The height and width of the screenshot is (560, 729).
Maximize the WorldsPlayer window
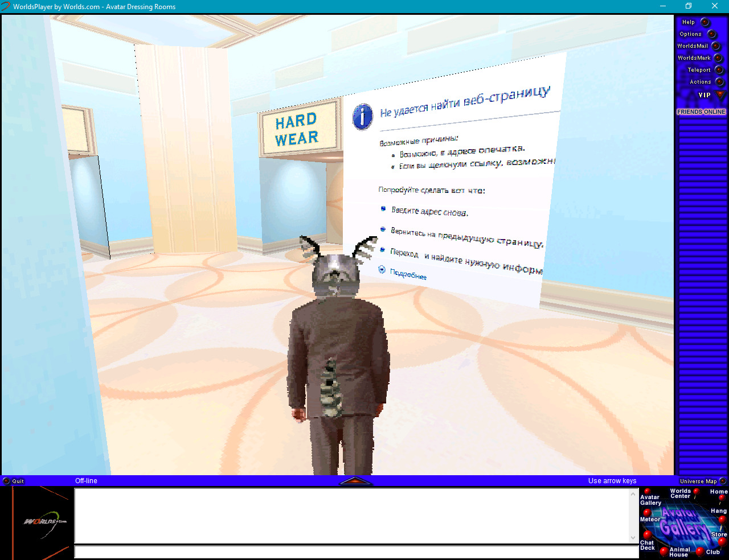click(689, 6)
